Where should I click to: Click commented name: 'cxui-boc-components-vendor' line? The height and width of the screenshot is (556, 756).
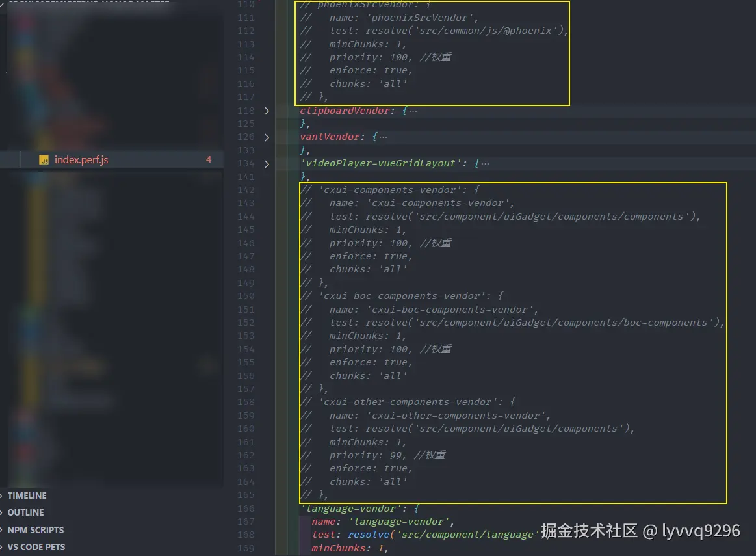[x=419, y=310]
